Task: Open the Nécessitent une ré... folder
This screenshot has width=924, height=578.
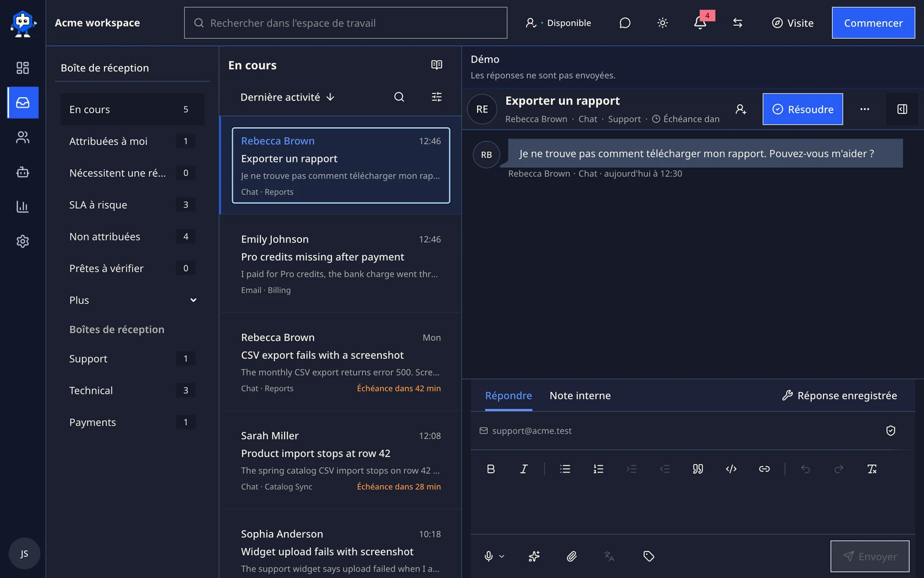Action: (132, 173)
